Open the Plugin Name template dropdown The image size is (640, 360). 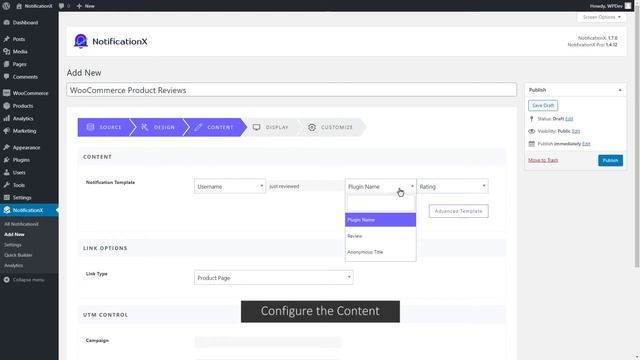[x=380, y=186]
